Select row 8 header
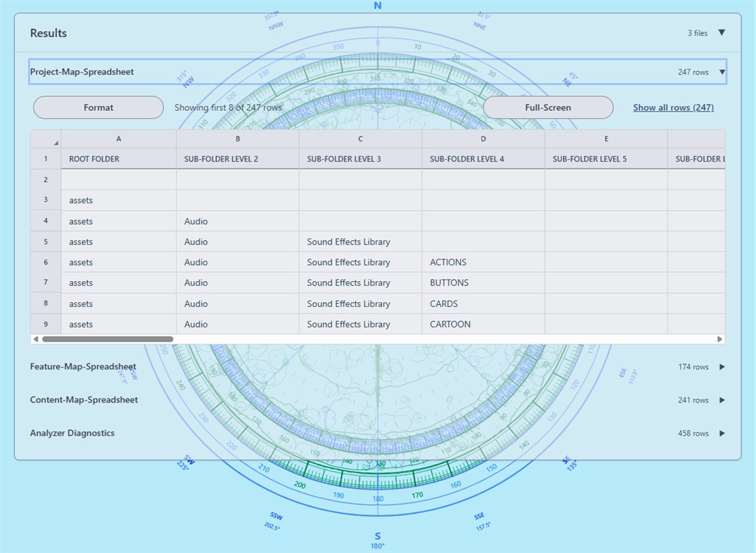 [46, 304]
